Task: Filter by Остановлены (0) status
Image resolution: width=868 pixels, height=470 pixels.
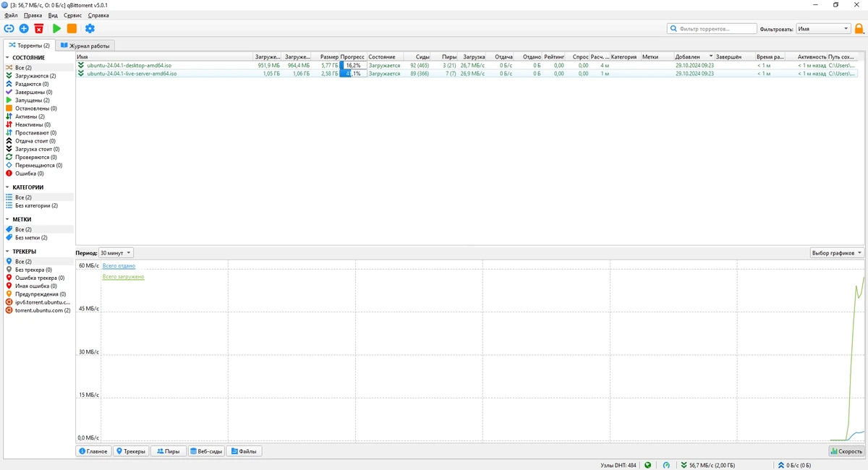Action: 36,108
